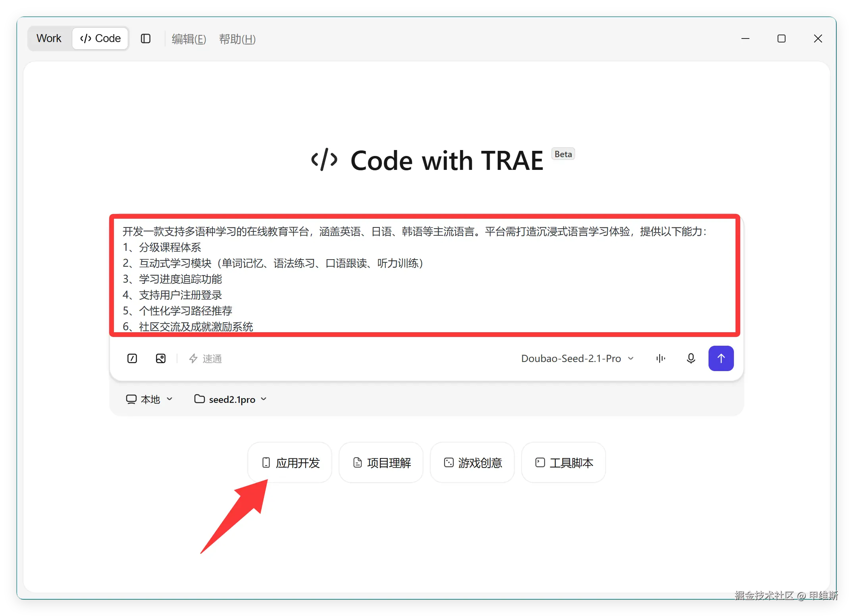
Task: Switch to the Work tab
Action: [49, 38]
